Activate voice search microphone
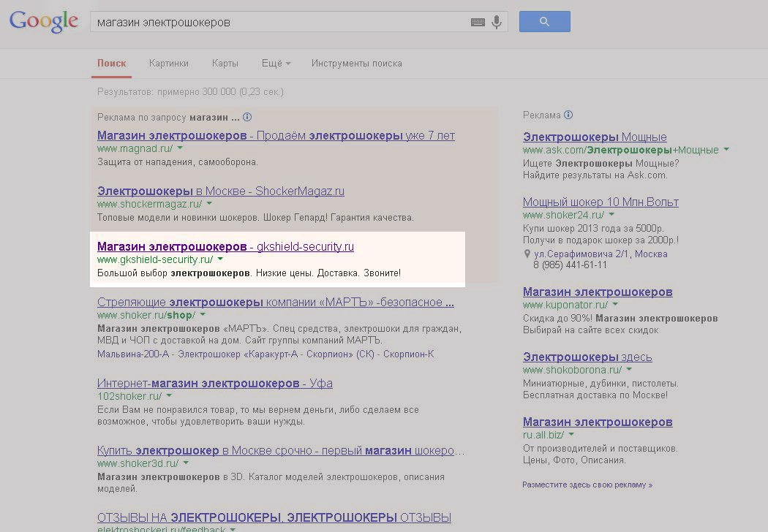 [497, 22]
